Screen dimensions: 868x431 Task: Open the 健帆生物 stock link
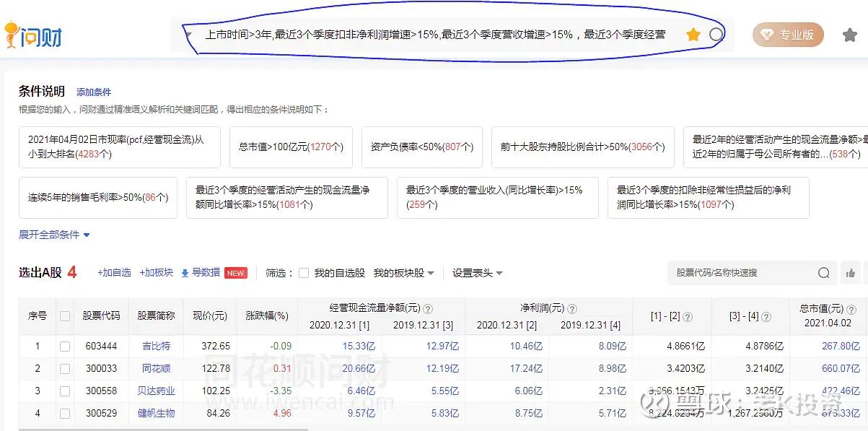(157, 414)
